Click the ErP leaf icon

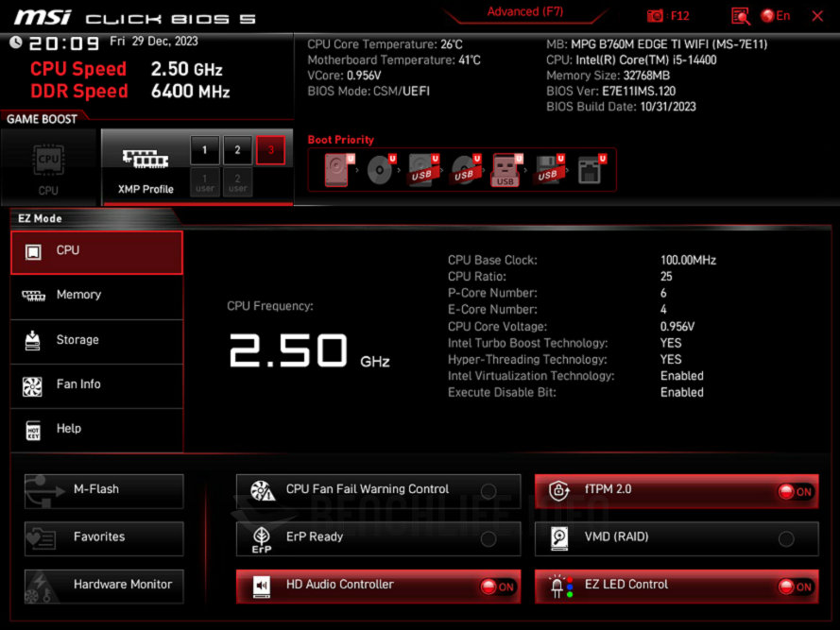(262, 539)
